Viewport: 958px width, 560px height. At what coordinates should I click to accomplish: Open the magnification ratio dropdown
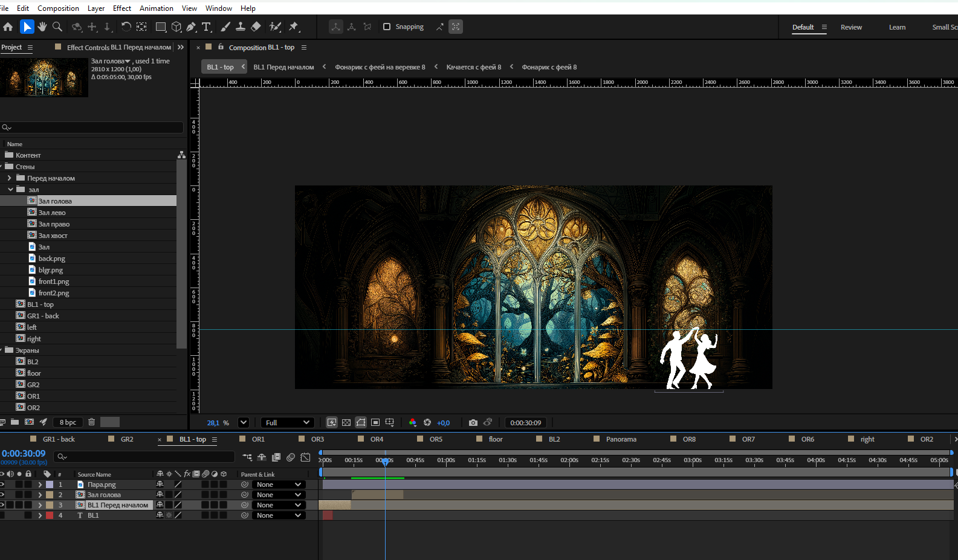tap(244, 423)
